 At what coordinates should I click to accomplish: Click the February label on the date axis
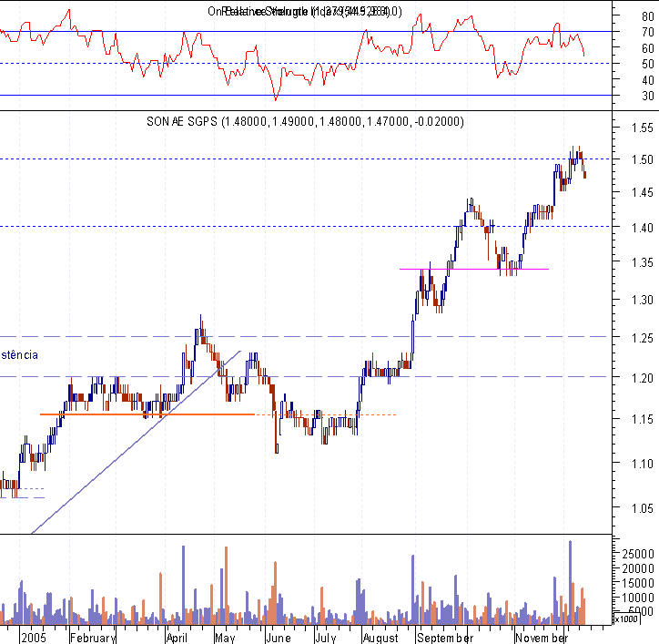click(x=93, y=638)
